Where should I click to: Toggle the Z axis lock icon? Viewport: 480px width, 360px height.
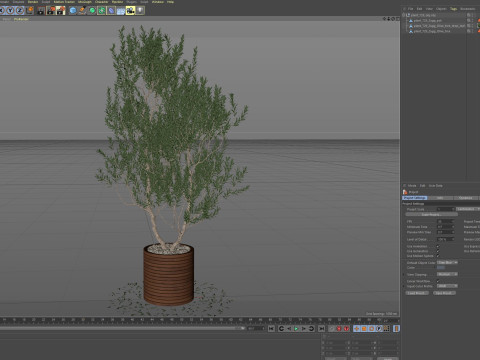[20, 11]
